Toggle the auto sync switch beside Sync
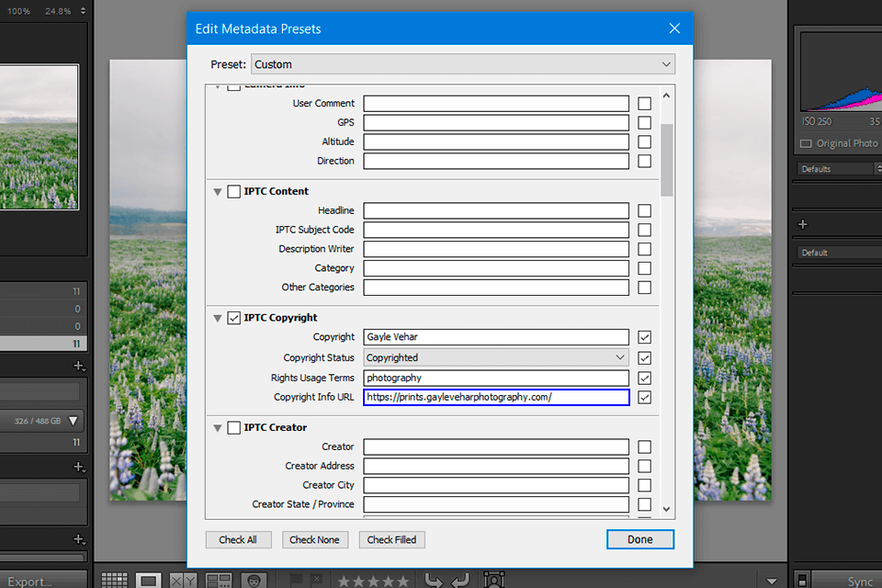 803,580
